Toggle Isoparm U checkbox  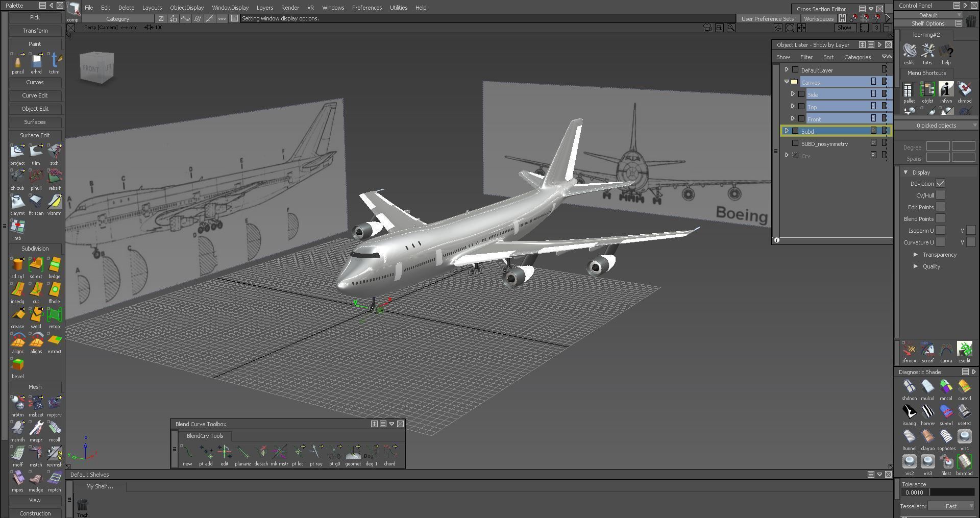[x=940, y=230]
